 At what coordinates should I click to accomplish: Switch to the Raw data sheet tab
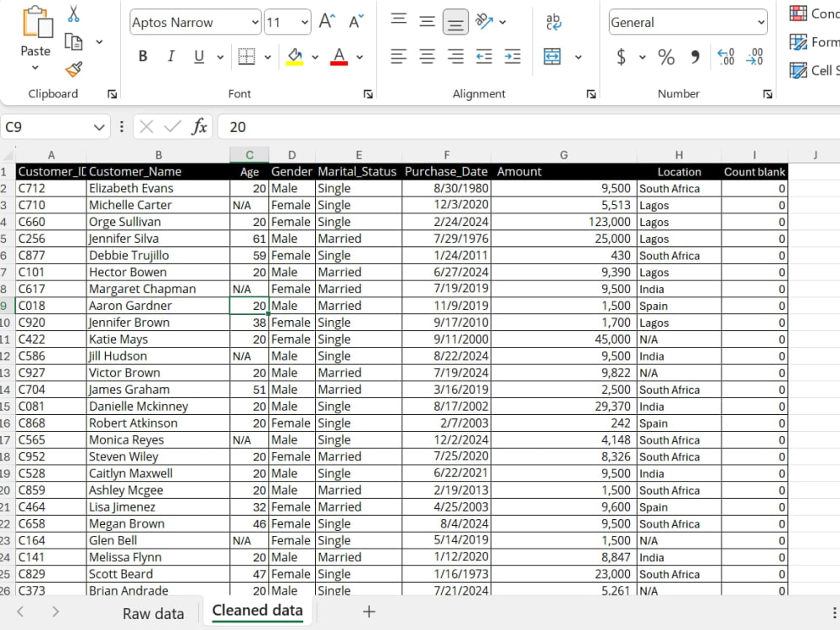coord(153,613)
